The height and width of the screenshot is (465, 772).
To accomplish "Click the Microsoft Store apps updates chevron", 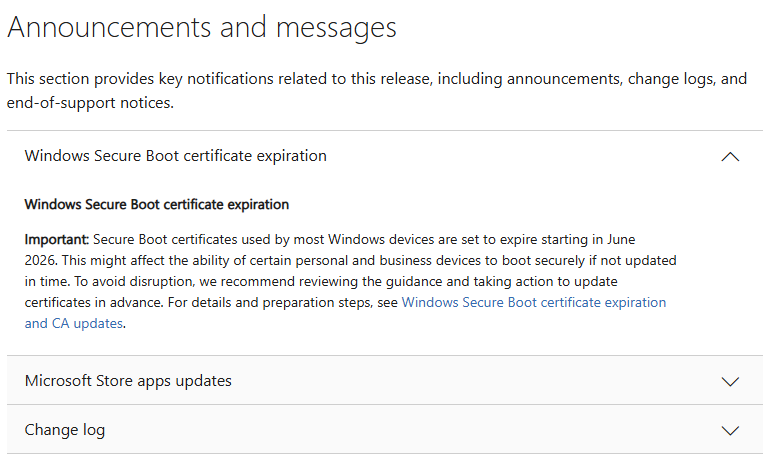I will pyautogui.click(x=730, y=381).
